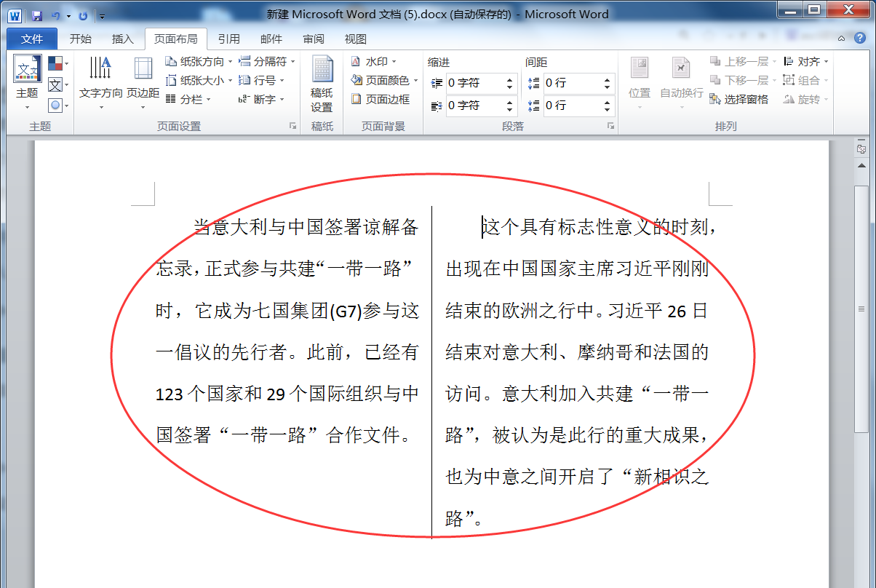The width and height of the screenshot is (876, 588).
Task: Expand 行号 line numbers dropdown
Action: coord(261,81)
